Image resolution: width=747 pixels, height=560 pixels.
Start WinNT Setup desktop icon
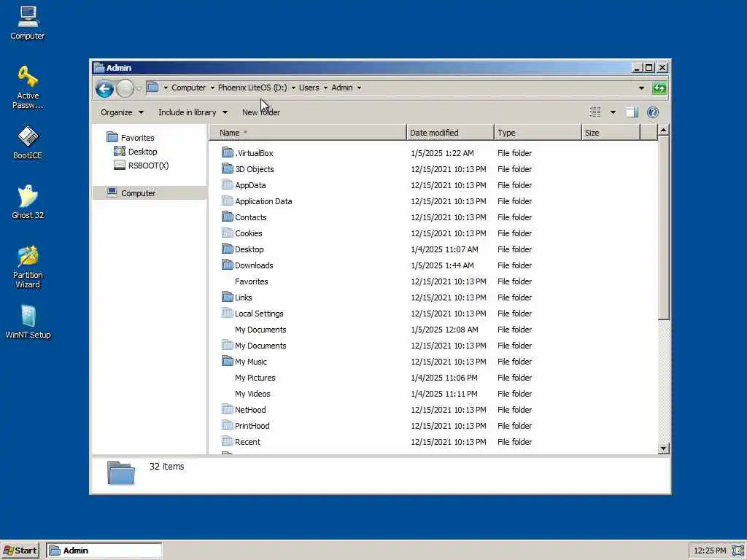point(28,322)
